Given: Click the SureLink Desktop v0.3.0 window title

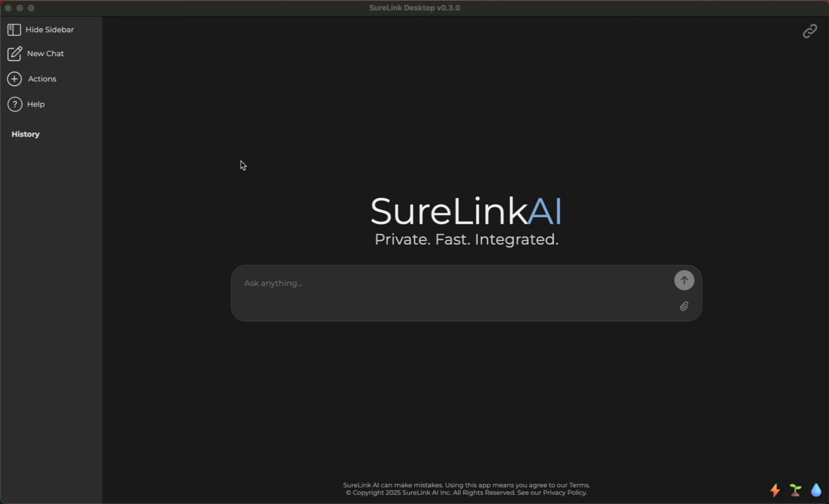Looking at the screenshot, I should coord(414,8).
